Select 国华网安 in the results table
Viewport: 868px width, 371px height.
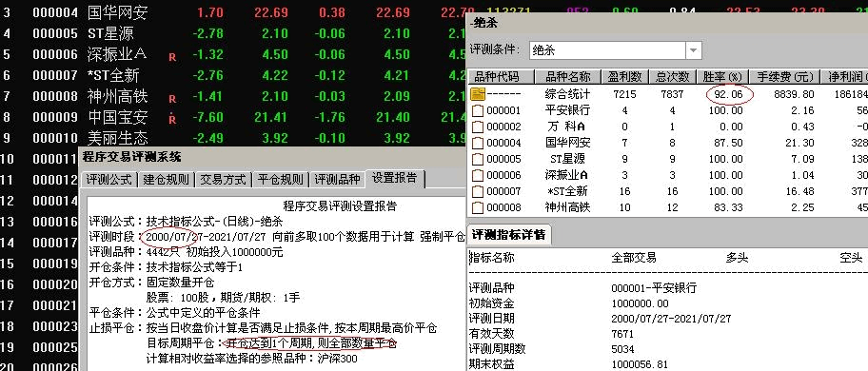point(567,143)
